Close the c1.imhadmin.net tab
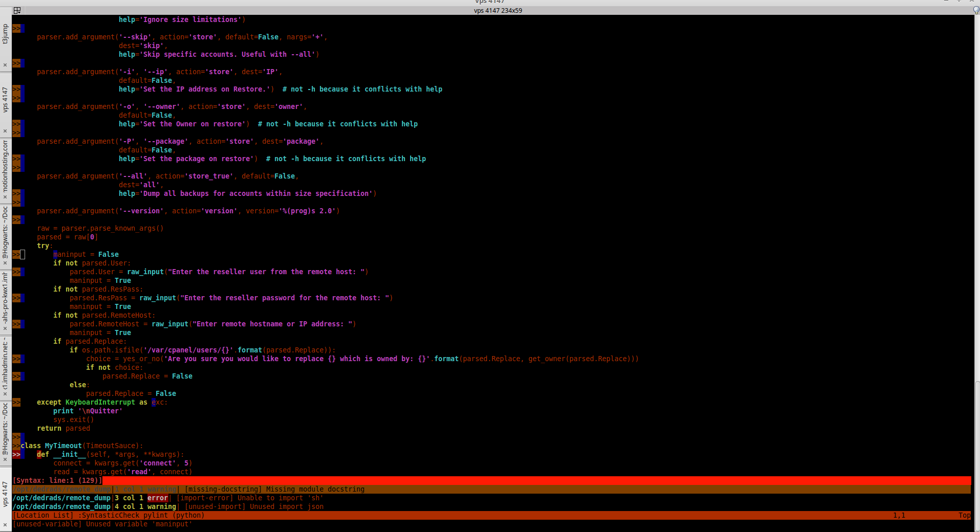 5,394
